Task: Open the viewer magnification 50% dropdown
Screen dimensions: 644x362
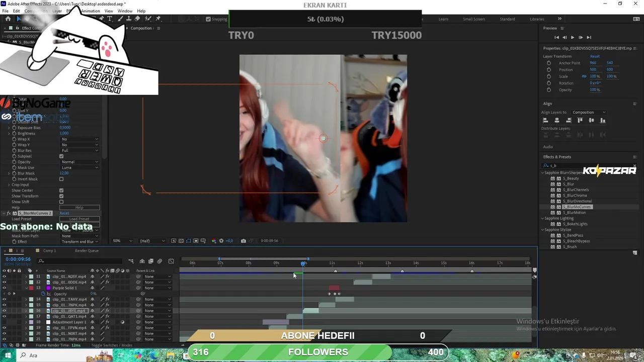Action: click(123, 241)
